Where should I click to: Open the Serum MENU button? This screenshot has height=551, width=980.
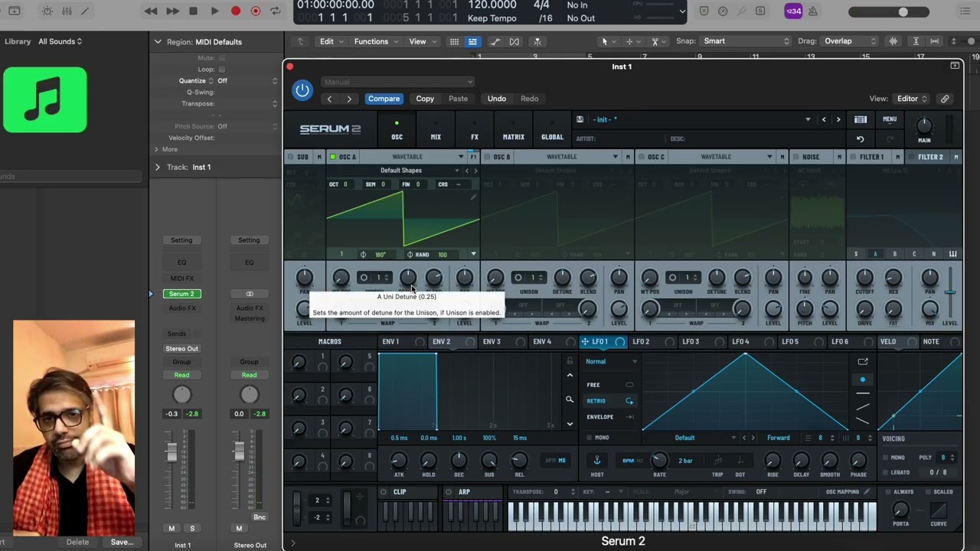coord(890,119)
